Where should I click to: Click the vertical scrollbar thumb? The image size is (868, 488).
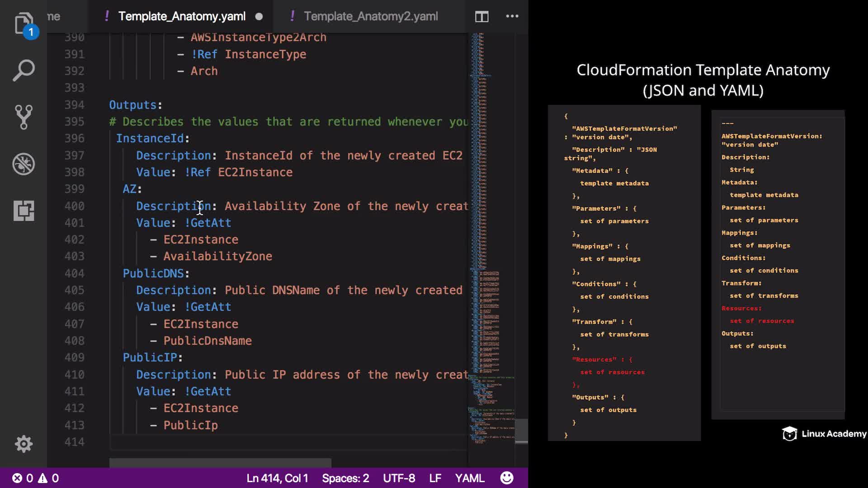coord(521,430)
